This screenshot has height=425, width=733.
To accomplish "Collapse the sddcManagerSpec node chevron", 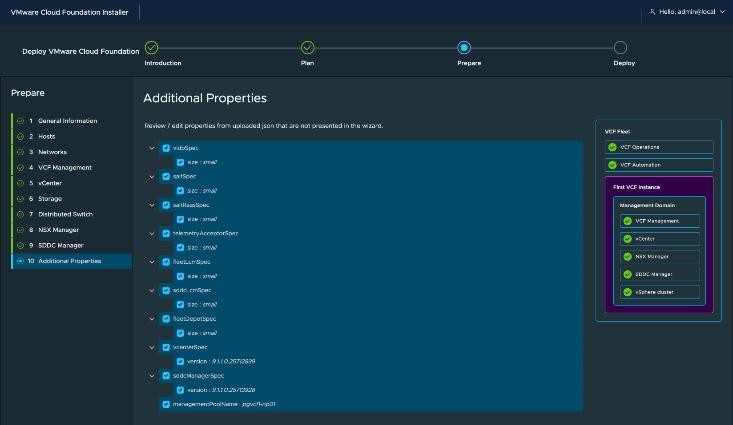I will 151,376.
